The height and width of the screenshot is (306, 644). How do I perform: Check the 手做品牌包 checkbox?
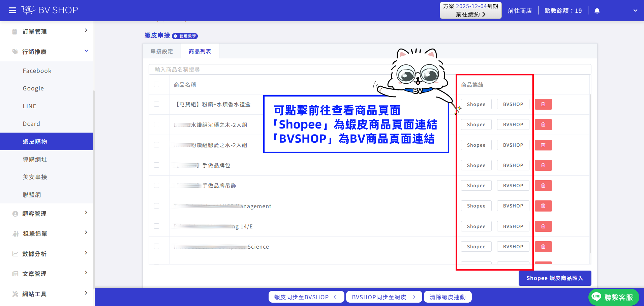pos(156,165)
